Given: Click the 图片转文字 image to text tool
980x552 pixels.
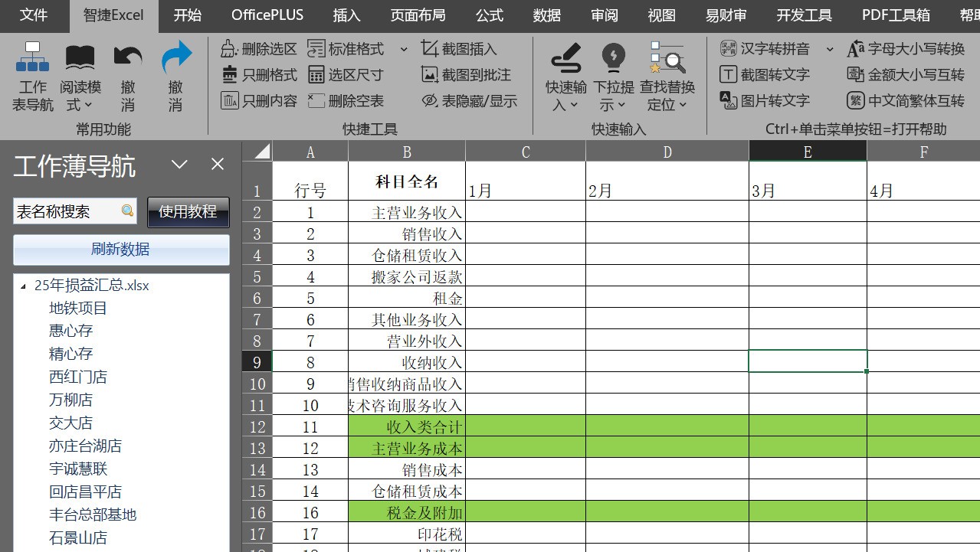Looking at the screenshot, I should point(765,100).
